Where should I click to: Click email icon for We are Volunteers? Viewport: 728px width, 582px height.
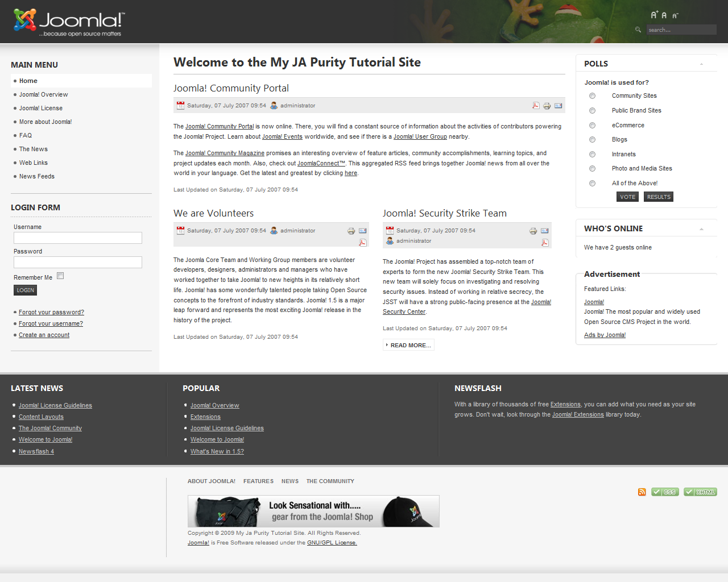coord(363,231)
